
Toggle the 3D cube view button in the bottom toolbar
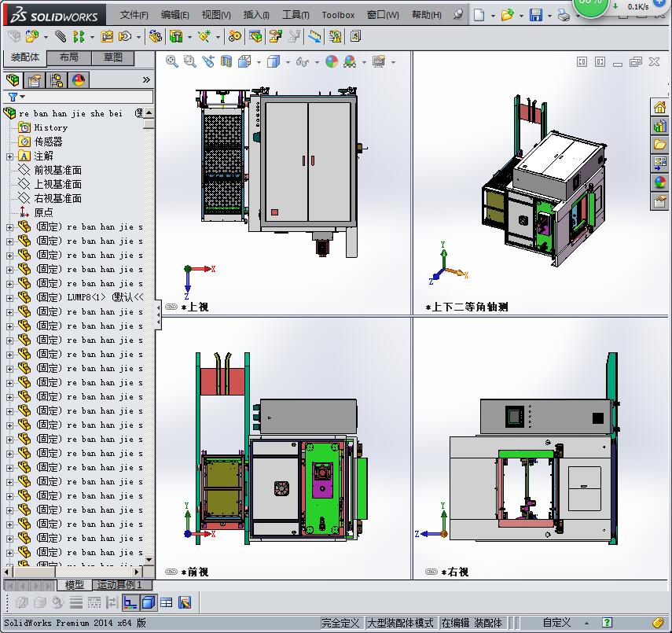149,602
